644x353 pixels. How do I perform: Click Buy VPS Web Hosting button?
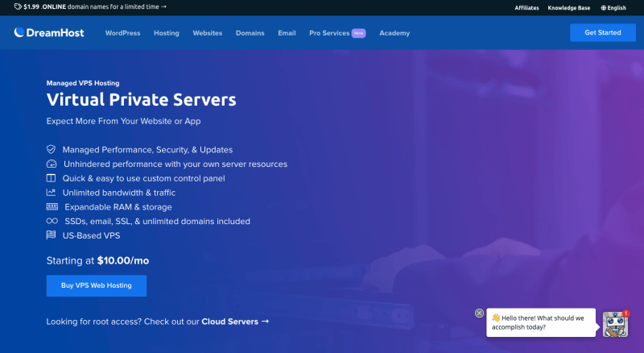pyautogui.click(x=97, y=285)
